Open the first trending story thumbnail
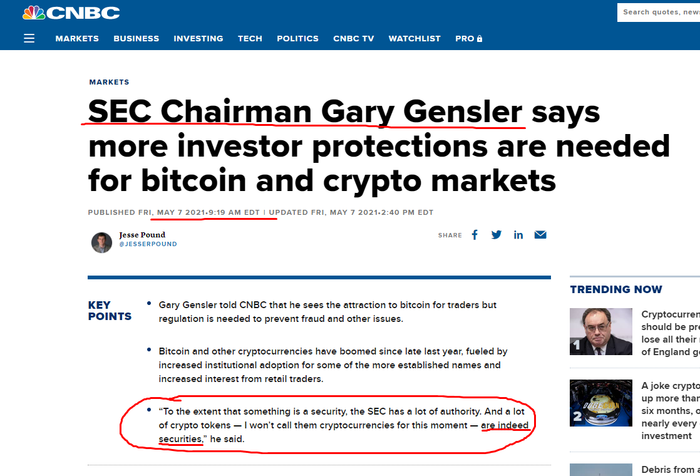 601,331
